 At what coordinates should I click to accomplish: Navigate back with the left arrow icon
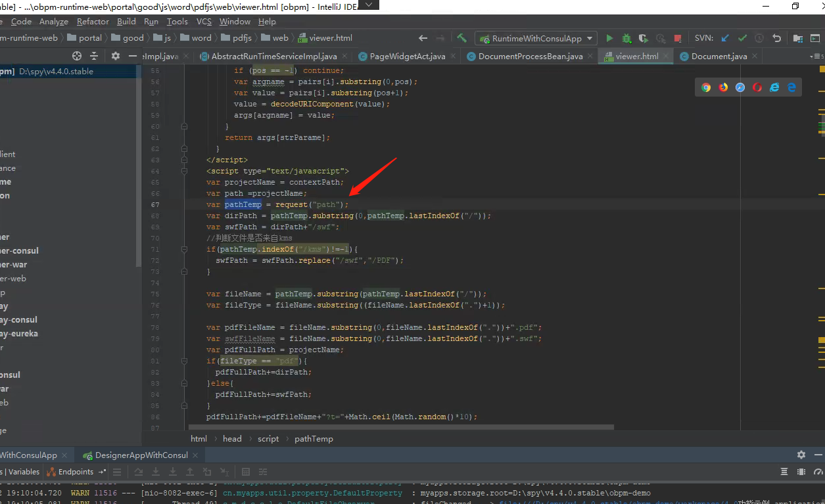(423, 38)
